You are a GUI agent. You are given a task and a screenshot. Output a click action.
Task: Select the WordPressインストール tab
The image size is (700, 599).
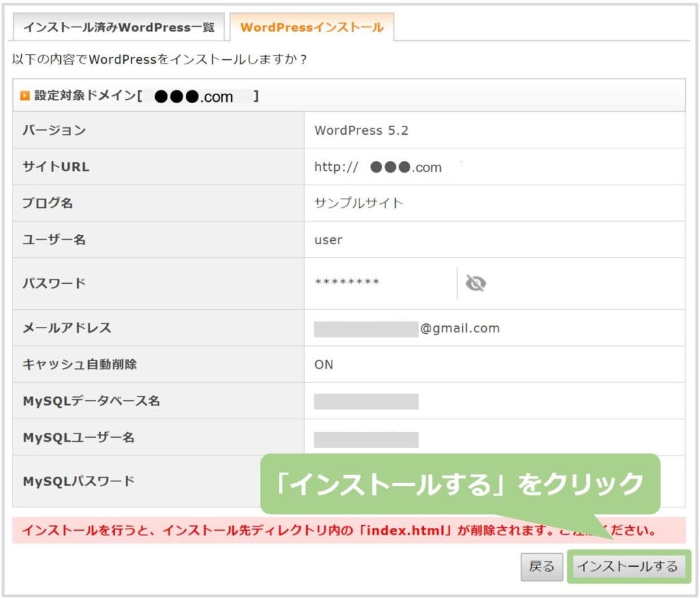coord(312,27)
